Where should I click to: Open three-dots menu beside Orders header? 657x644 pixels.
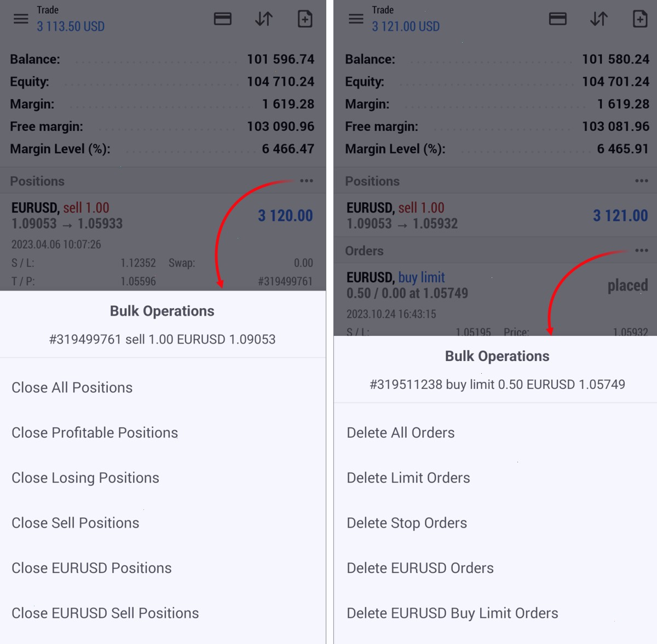642,251
